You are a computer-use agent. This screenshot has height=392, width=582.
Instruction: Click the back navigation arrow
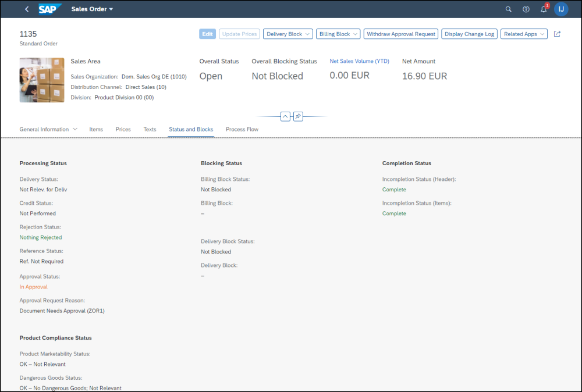click(27, 9)
